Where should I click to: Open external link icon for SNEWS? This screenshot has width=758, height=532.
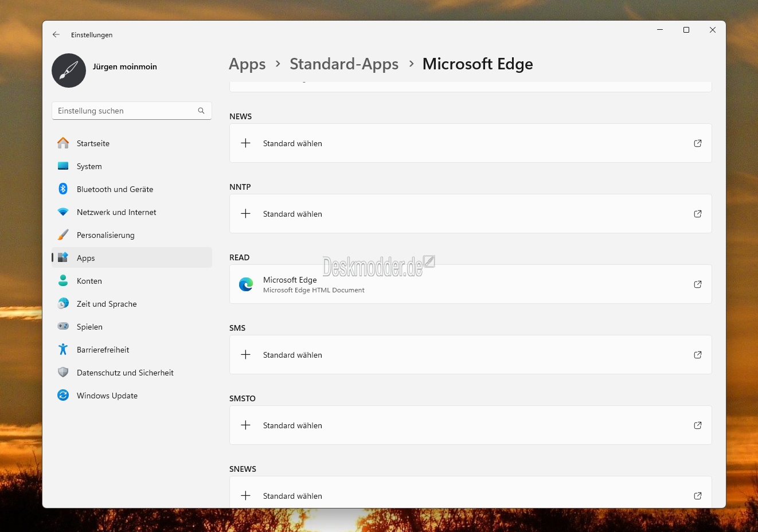coord(698,496)
